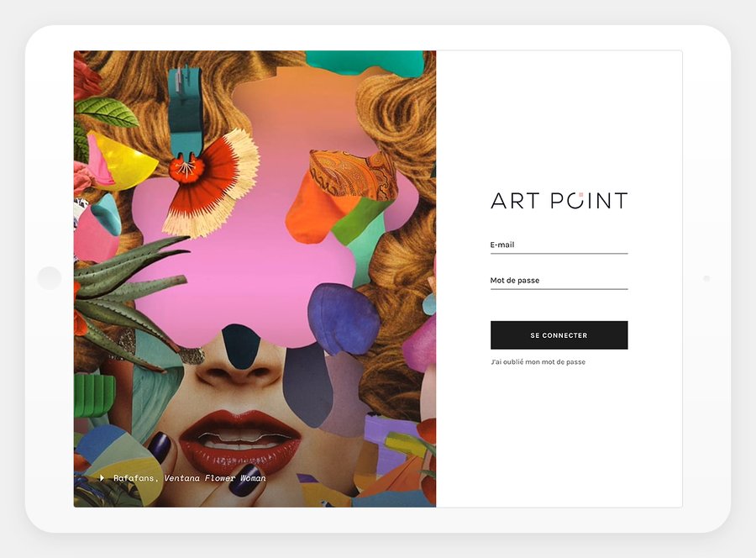This screenshot has height=558, width=756.
Task: Click the purple petal shape in the artwork
Action: tap(344, 318)
